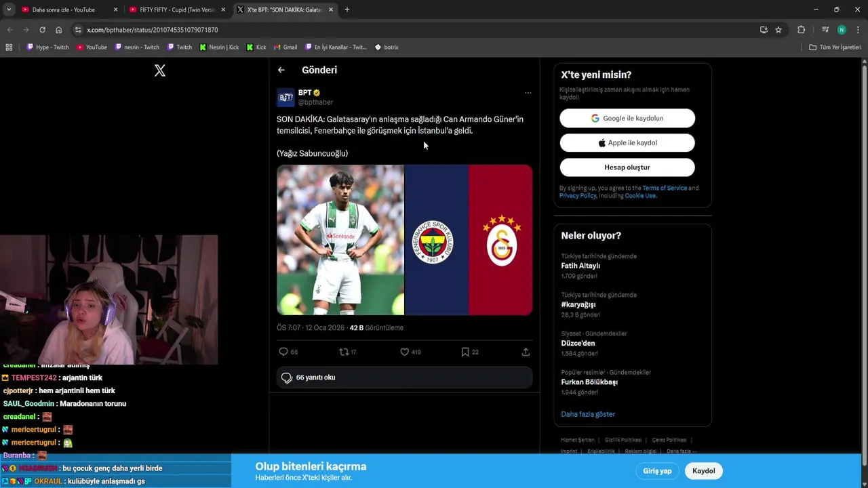Open the En İyi Kanallar bookmark
This screenshot has width=868, height=488.
tap(336, 47)
